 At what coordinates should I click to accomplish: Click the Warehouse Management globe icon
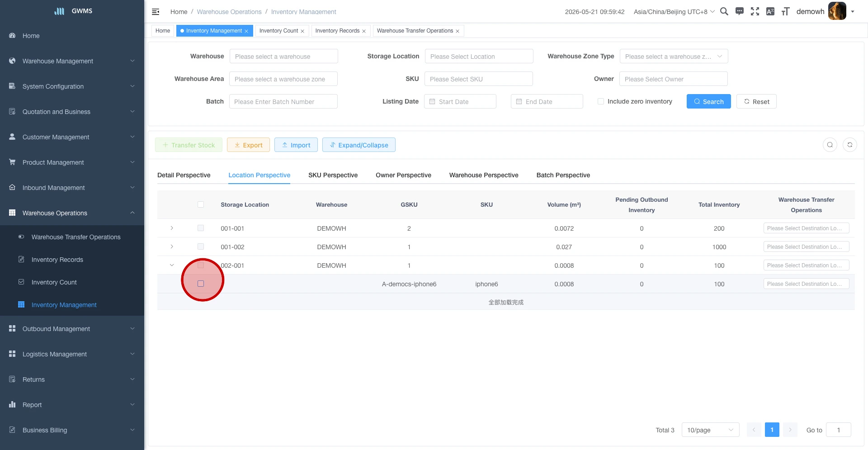coord(12,61)
